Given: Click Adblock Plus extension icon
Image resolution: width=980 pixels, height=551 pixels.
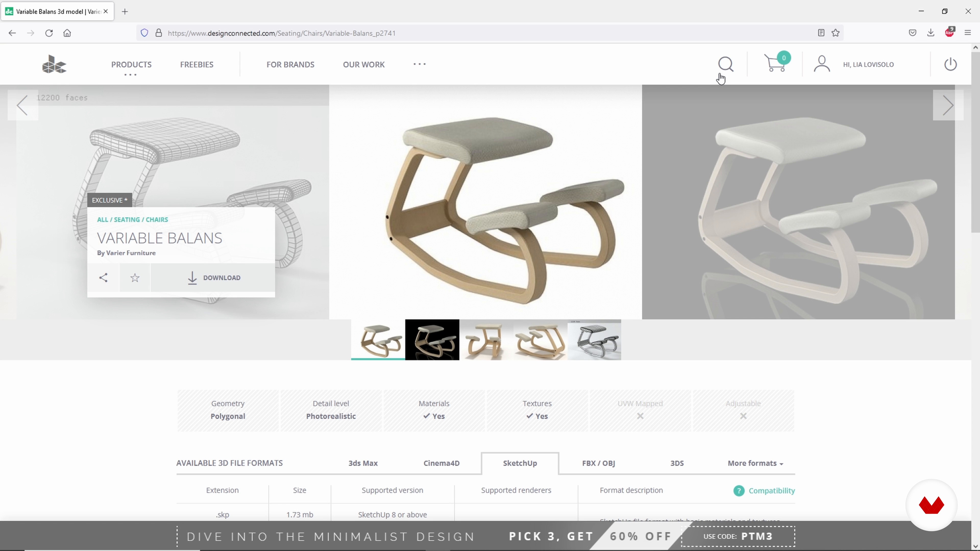Looking at the screenshot, I should 950,32.
